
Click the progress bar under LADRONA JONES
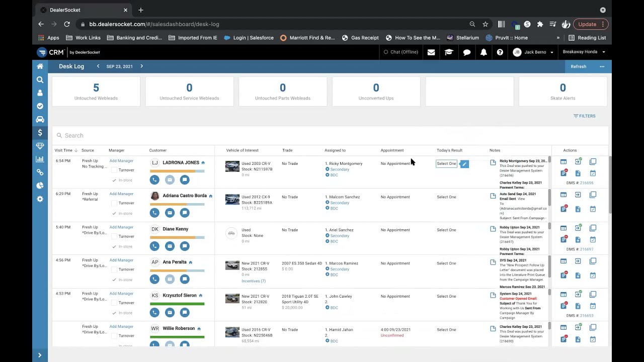pos(177,171)
